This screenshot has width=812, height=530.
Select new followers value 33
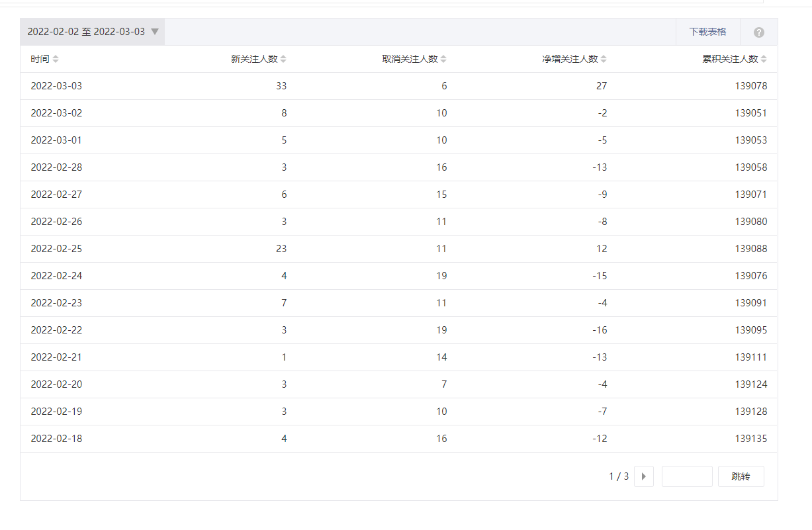[281, 86]
